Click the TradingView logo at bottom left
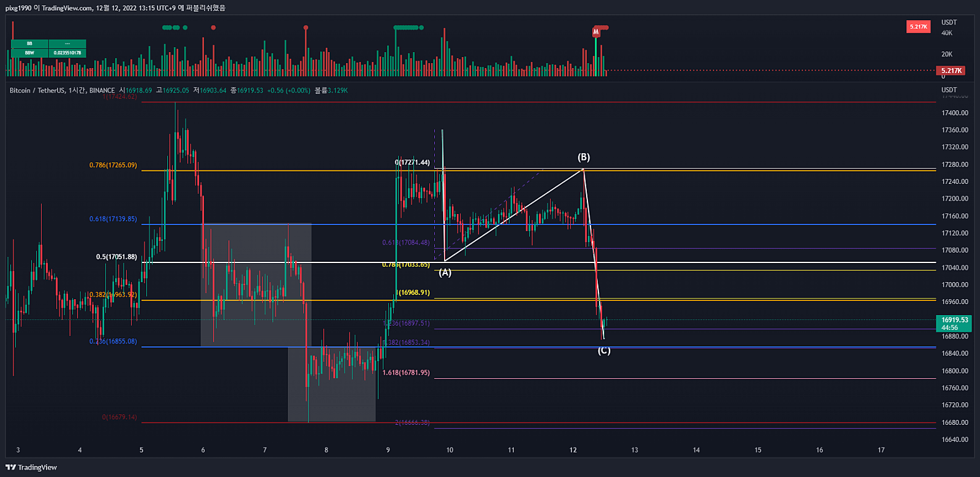Viewport: 980px width, 477px height. click(31, 467)
